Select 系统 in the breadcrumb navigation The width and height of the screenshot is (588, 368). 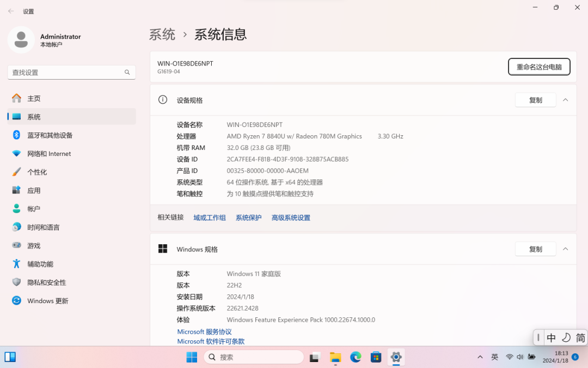(x=162, y=34)
